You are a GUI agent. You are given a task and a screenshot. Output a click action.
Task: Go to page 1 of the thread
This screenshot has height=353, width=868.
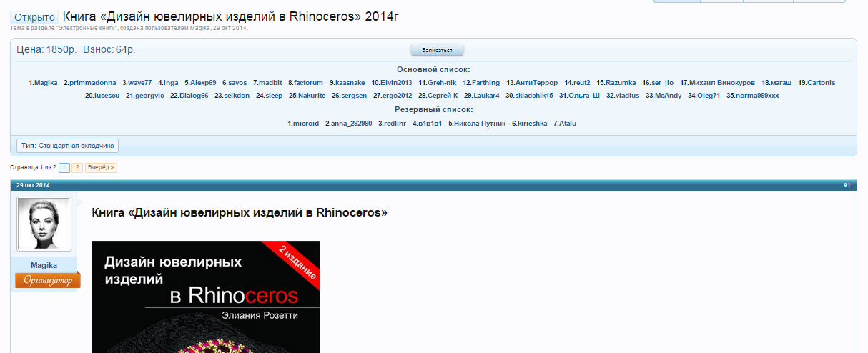coord(64,168)
